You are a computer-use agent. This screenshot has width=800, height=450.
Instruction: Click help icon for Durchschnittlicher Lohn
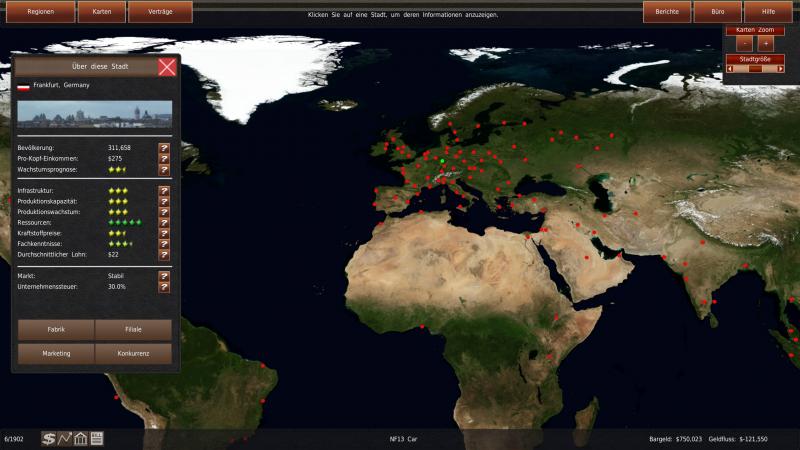164,255
